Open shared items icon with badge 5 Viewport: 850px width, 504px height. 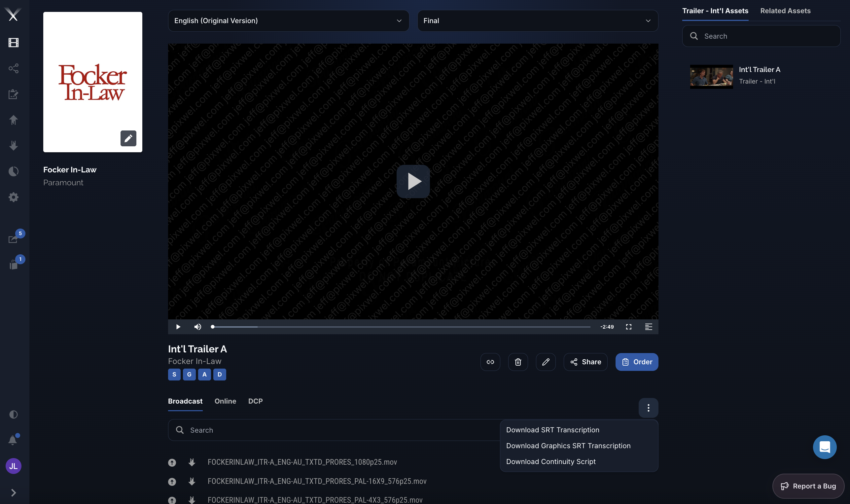click(x=14, y=238)
